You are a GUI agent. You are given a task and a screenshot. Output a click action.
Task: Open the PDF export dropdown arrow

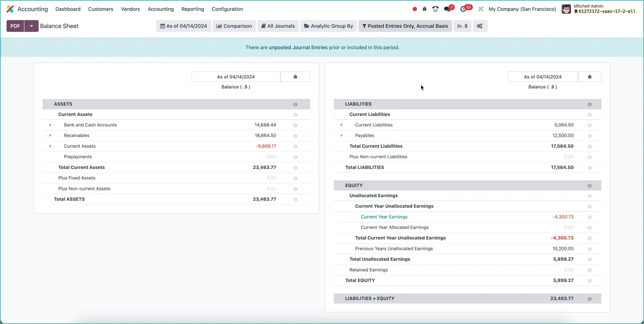(x=31, y=26)
